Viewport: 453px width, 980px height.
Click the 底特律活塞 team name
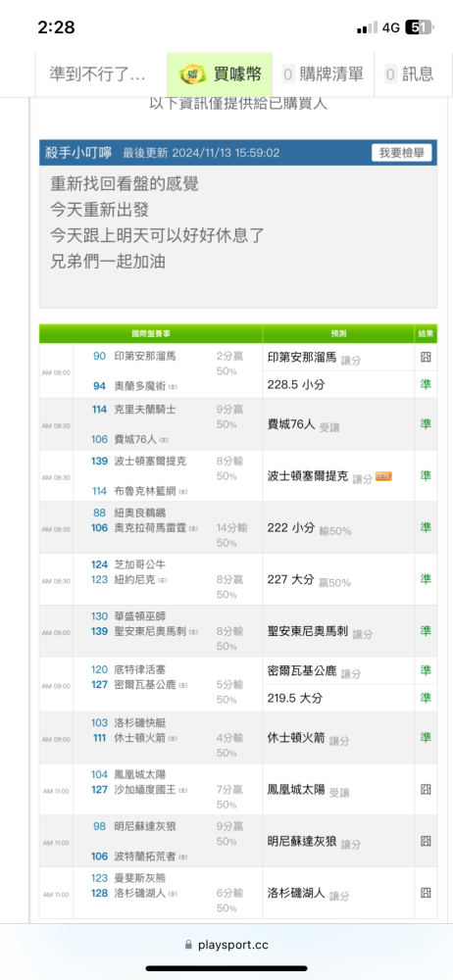pos(140,670)
